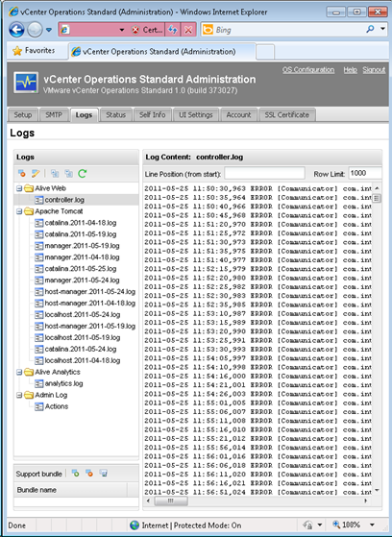Click the horizontal scrollbar thumb under log content

point(171,500)
